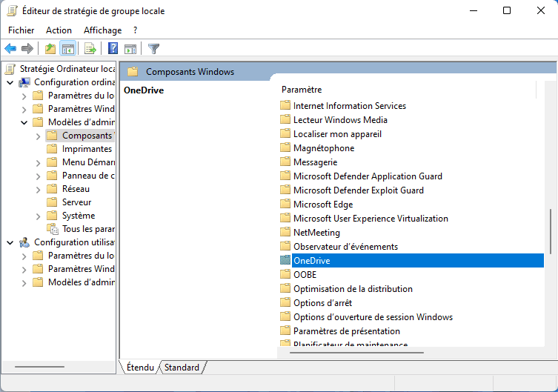Collapse the Configuration ordinateur tree node
This screenshot has height=392, width=558.
coord(10,82)
